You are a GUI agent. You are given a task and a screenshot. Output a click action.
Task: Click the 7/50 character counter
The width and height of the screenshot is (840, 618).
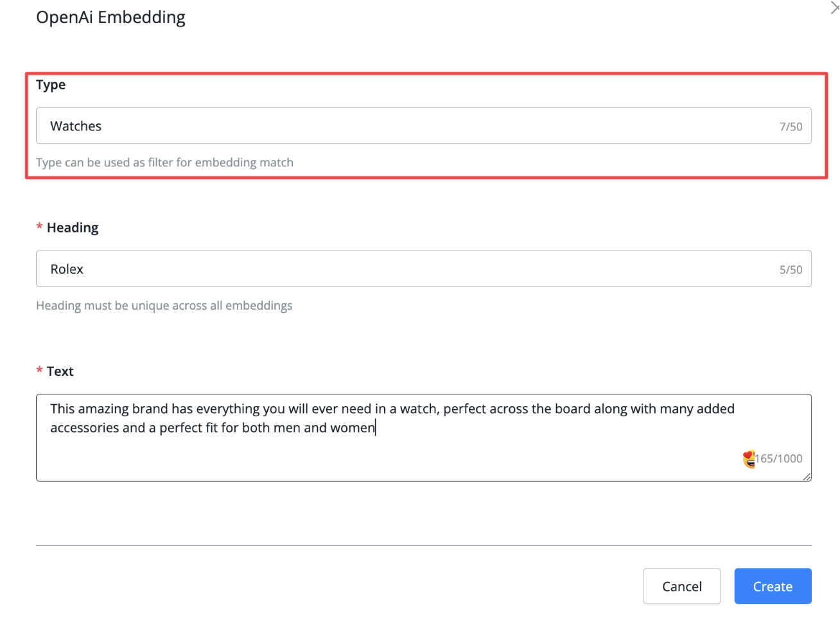click(x=791, y=127)
